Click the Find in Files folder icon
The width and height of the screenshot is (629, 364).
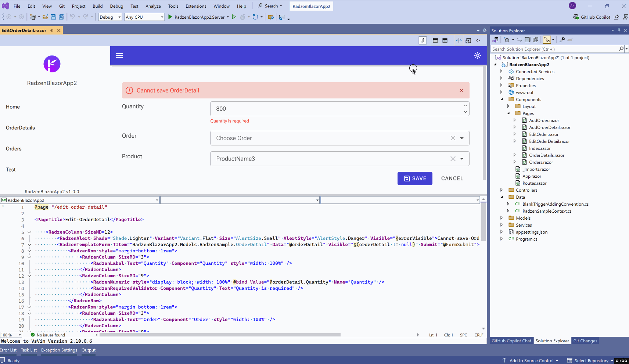271,17
